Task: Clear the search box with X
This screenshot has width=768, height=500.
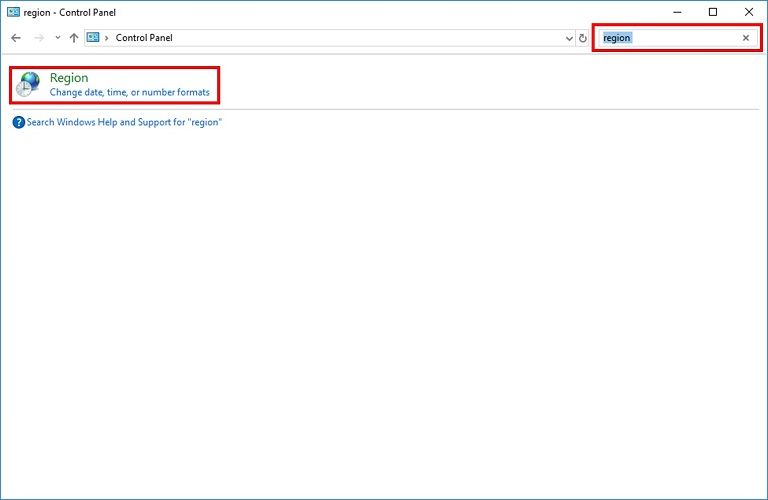Action: tap(745, 38)
